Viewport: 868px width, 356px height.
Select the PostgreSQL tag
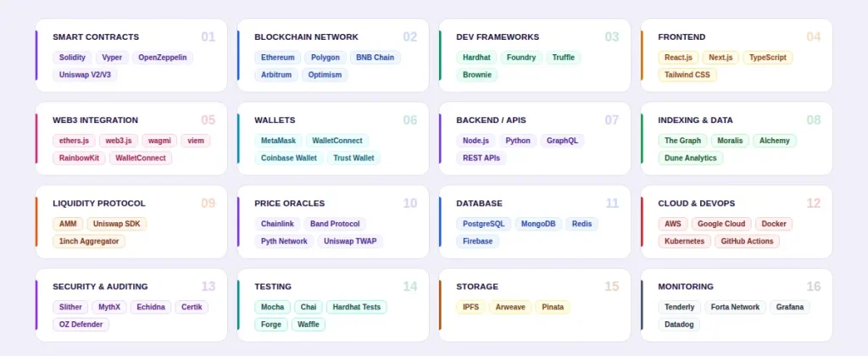tap(483, 224)
